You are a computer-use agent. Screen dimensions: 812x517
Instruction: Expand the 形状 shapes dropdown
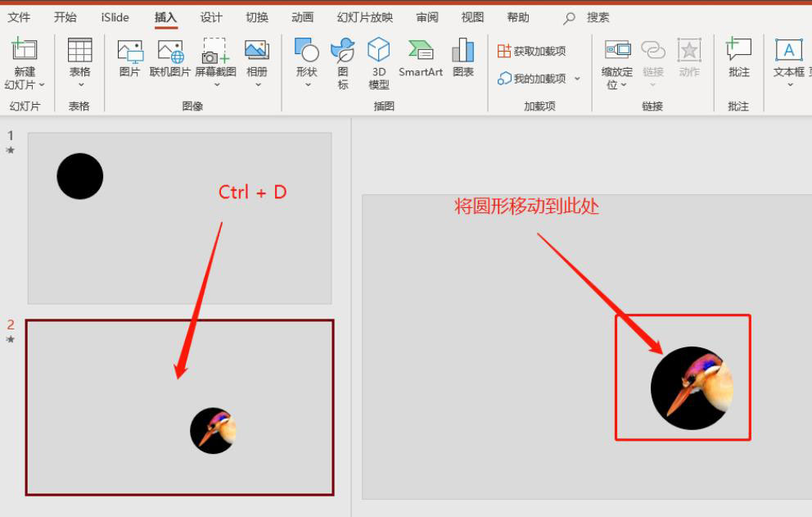[307, 84]
